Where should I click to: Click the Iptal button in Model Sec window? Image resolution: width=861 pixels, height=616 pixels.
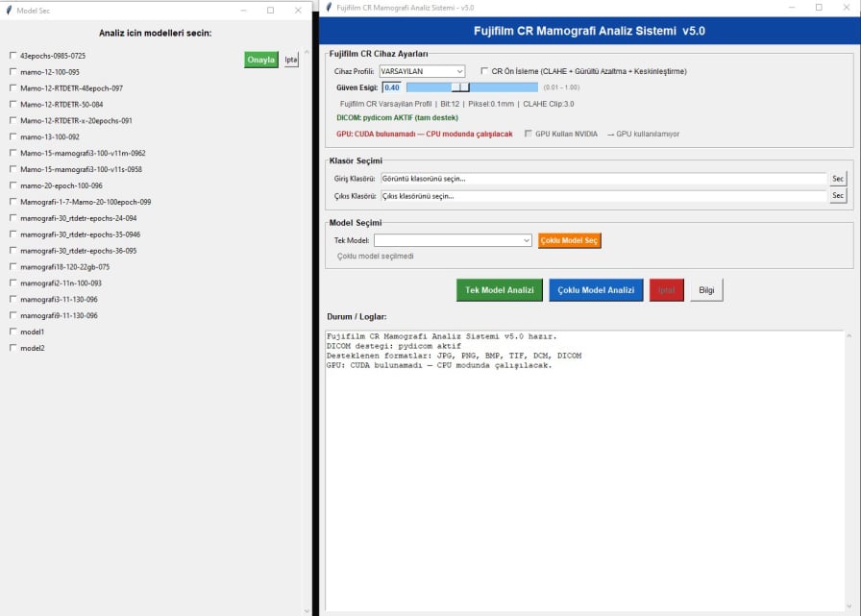coord(291,60)
